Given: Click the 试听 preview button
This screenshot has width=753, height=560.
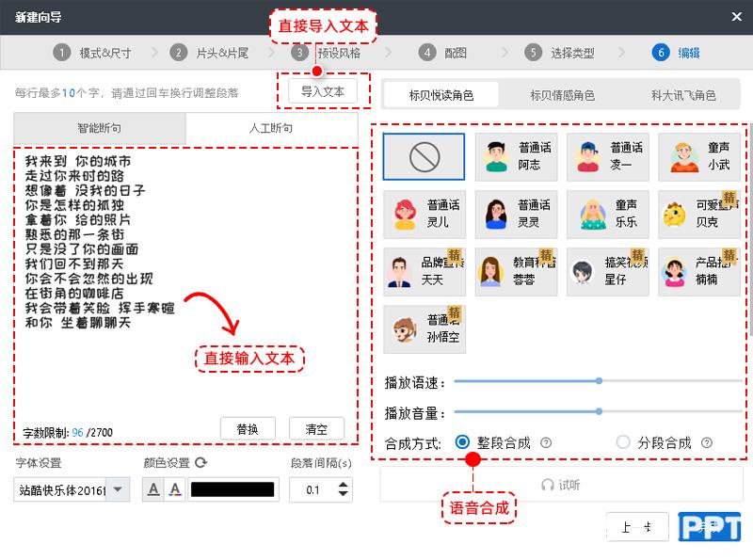Looking at the screenshot, I should tap(561, 485).
